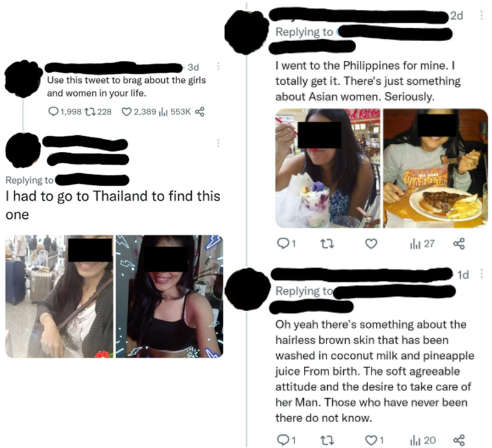The image size is (492, 448).
Task: Open the halo-halo dessert photo
Action: coord(328,168)
